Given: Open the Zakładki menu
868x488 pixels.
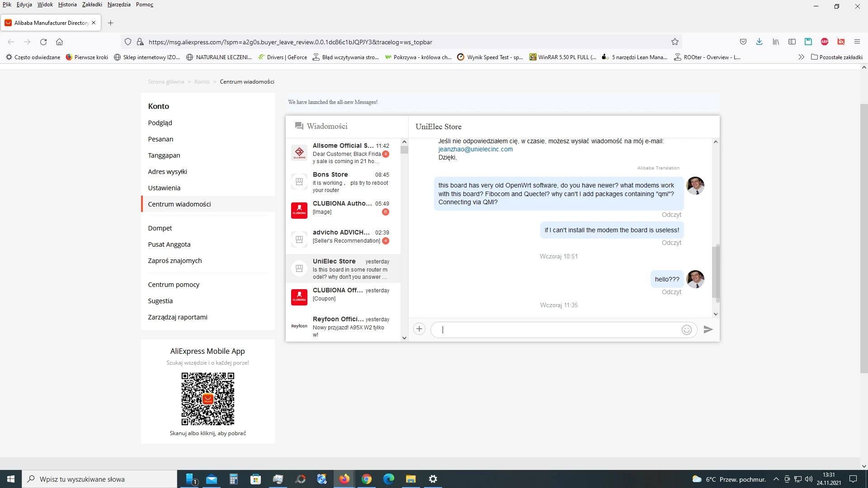Looking at the screenshot, I should click(92, 5).
